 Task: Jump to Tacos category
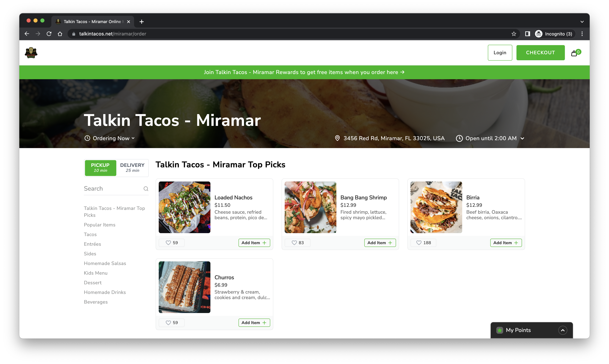[x=90, y=234]
